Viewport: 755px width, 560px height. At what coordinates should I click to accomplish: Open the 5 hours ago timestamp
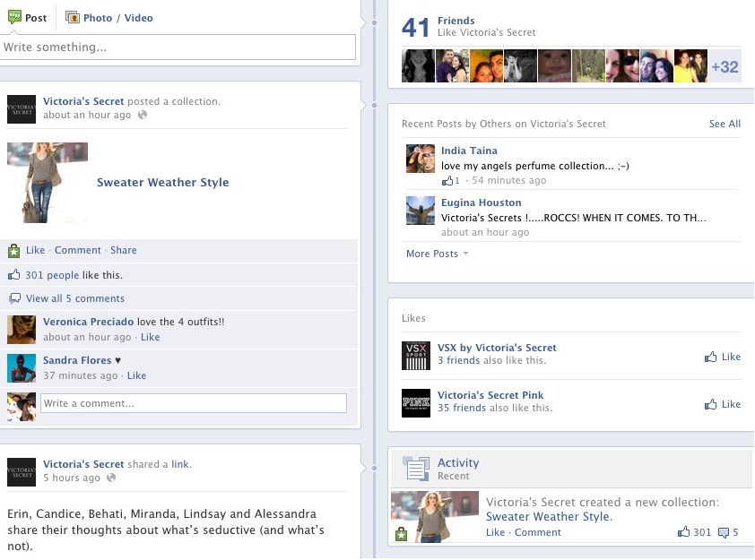(71, 478)
